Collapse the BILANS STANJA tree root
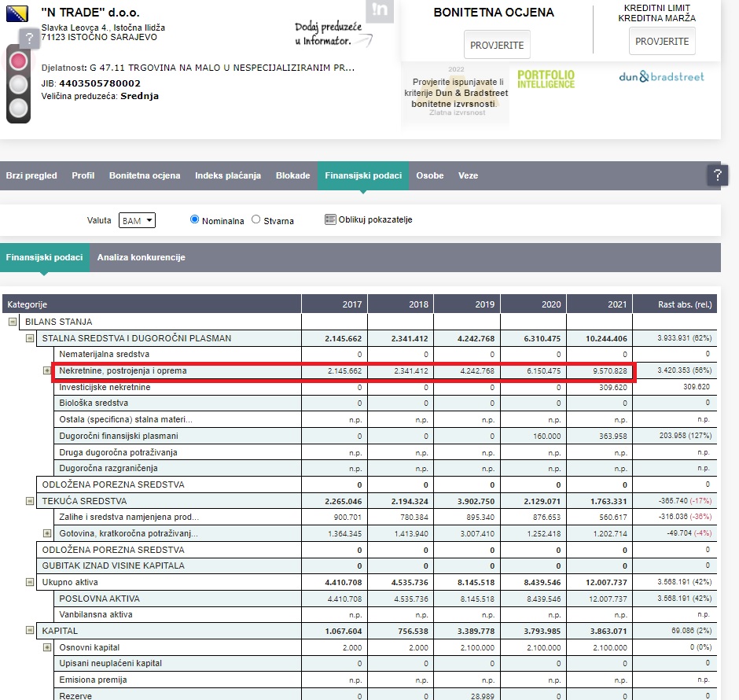 13,322
